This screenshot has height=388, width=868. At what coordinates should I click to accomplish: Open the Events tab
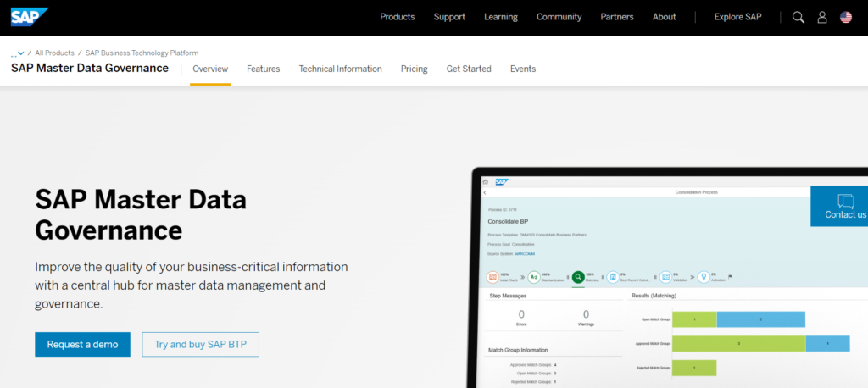coord(523,69)
